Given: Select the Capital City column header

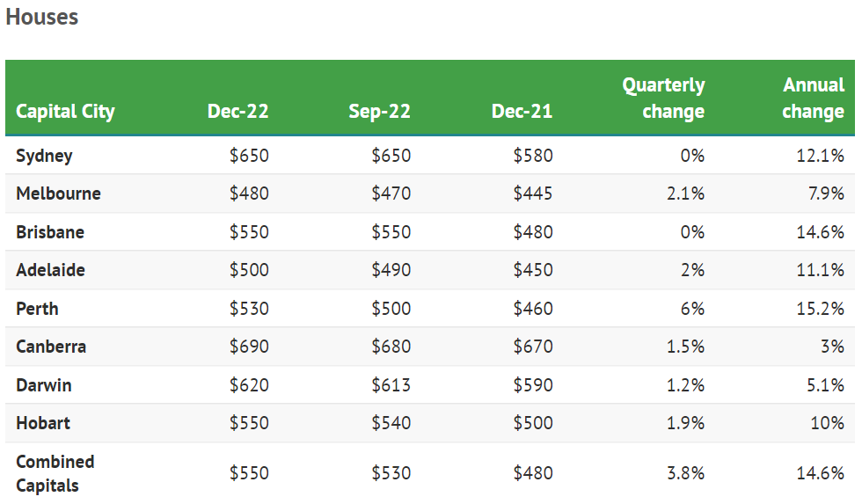Looking at the screenshot, I should 65,112.
